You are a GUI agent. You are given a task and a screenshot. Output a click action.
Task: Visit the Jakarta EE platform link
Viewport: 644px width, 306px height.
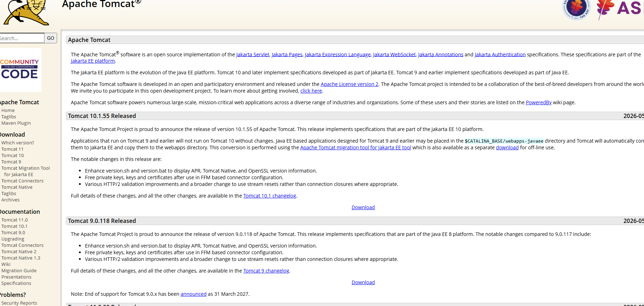[93, 61]
